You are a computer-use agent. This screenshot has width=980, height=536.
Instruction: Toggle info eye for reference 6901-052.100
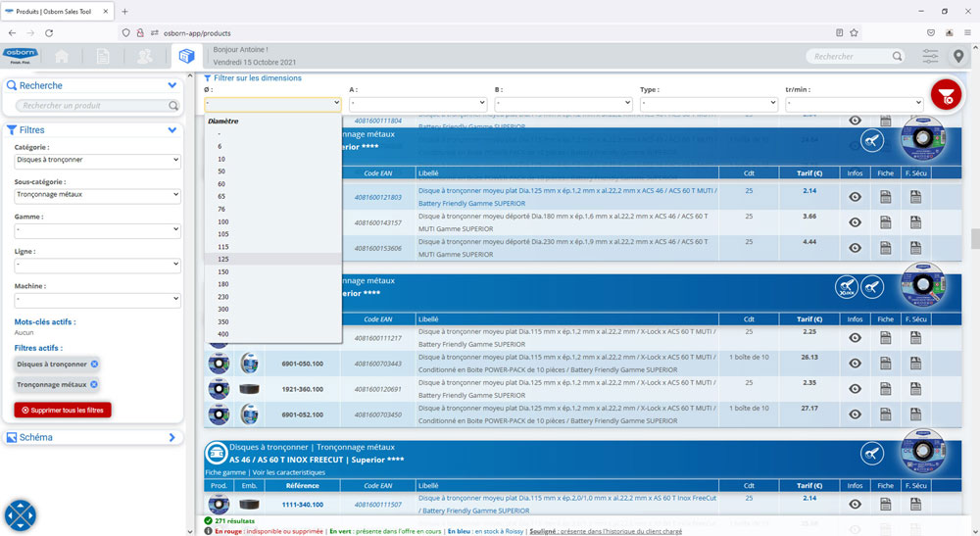point(855,414)
